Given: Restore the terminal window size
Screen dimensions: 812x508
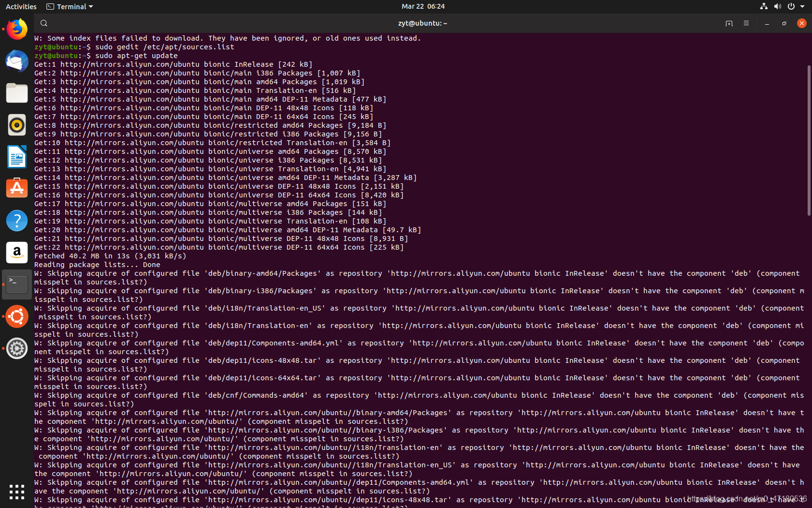Looking at the screenshot, I should tap(784, 23).
